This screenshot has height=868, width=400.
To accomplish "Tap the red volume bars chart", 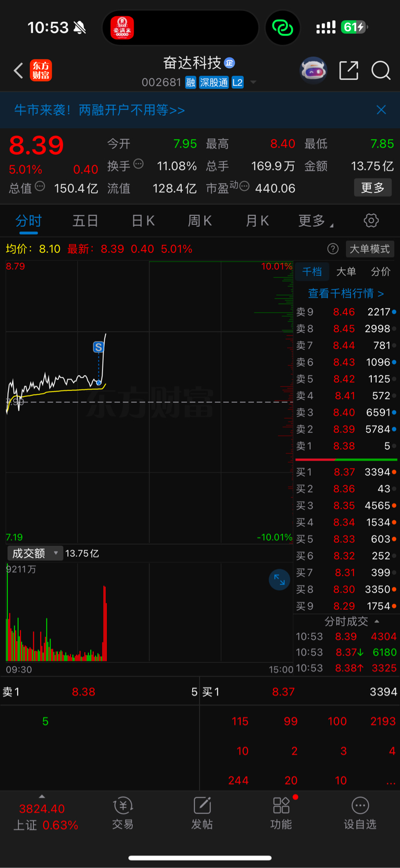I will [x=105, y=624].
